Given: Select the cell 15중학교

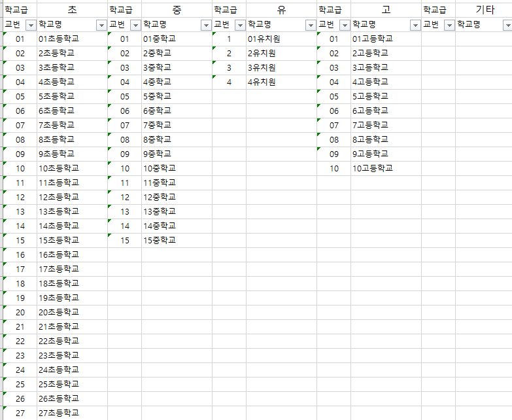Looking at the screenshot, I should click(x=177, y=240).
